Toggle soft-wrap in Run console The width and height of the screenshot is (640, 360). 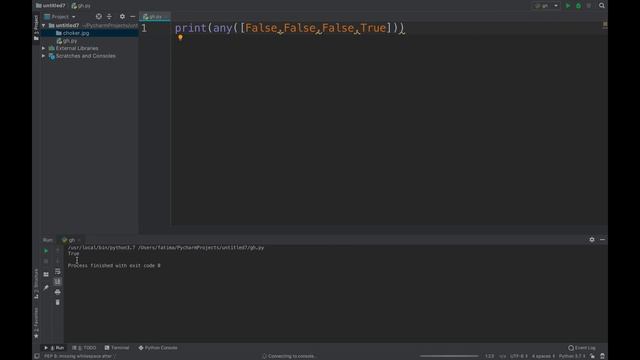[x=58, y=271]
